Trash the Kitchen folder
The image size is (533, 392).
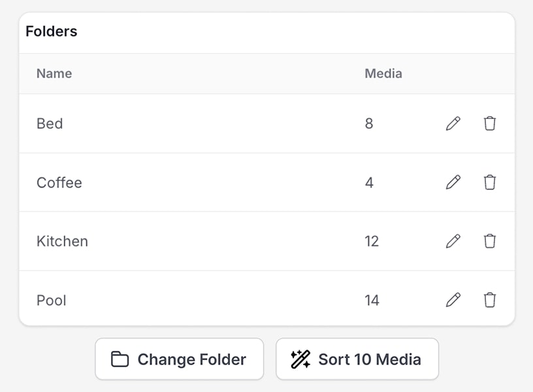490,241
